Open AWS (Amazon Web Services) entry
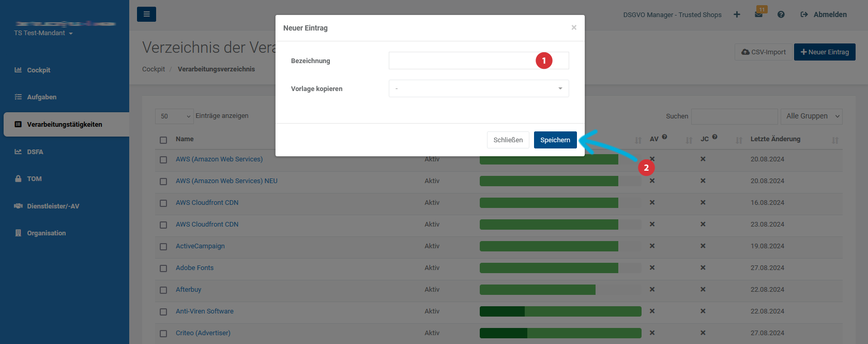 [x=219, y=159]
